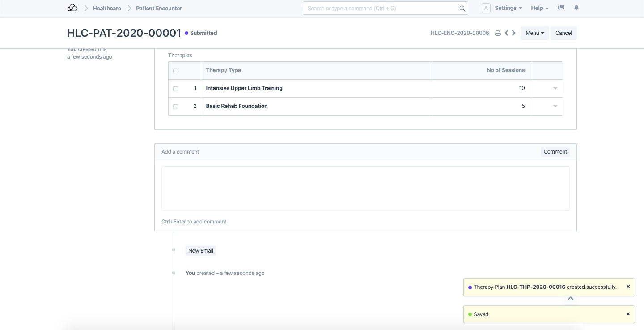Close the Saved notification
The width and height of the screenshot is (644, 330).
[x=628, y=314]
